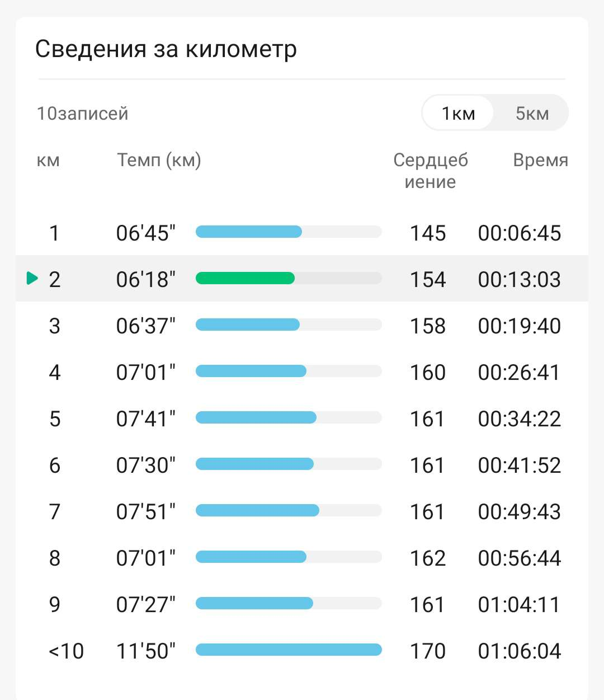This screenshot has width=604, height=700.
Task: Click the Сведения за километр title
Action: 166,49
